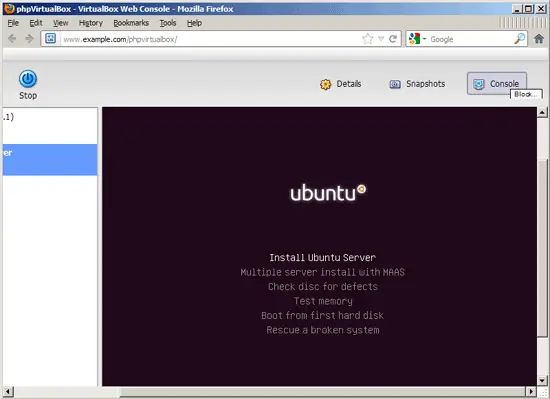The width and height of the screenshot is (550, 399).
Task: Close the Firefox window
Action: tap(541, 9)
